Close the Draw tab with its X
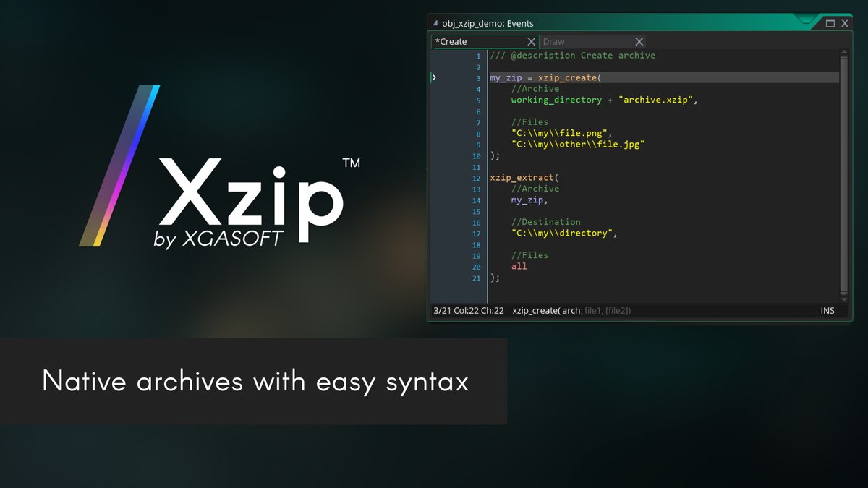This screenshot has height=488, width=868. click(x=639, y=42)
